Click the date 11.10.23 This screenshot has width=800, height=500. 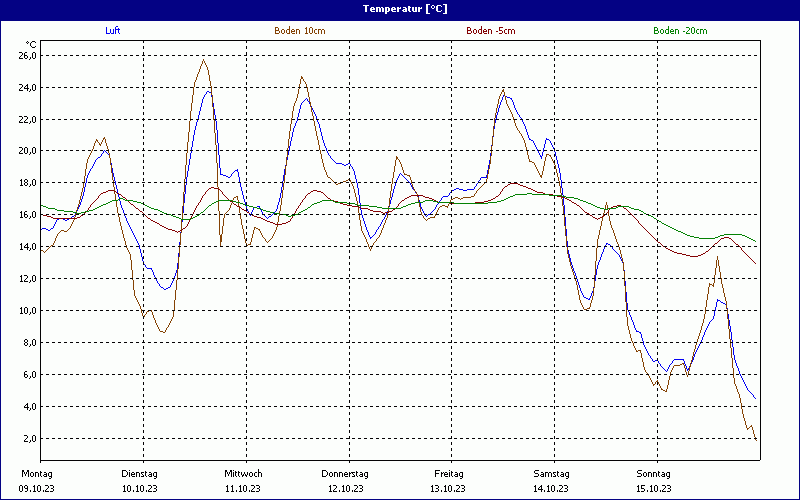(243, 489)
